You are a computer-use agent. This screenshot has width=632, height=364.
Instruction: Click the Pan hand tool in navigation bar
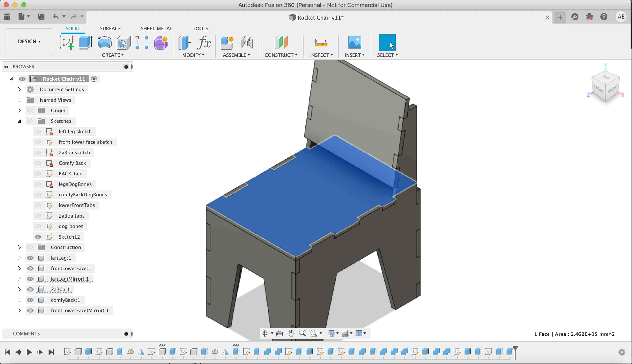point(291,333)
